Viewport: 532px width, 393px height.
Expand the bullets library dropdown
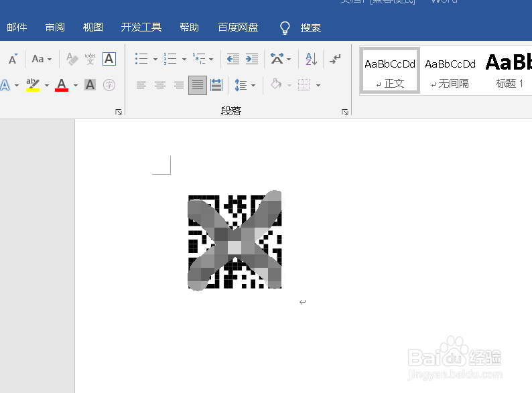pyautogui.click(x=155, y=59)
